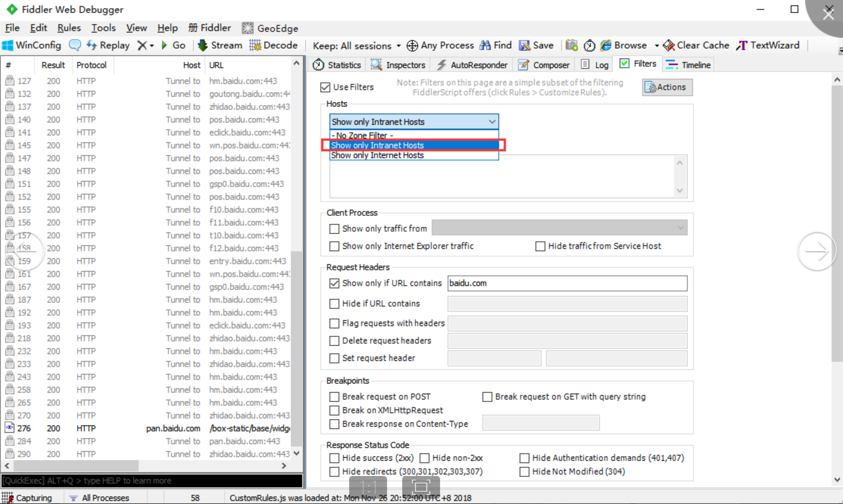
Task: Save the sessions from the toolbar
Action: [536, 45]
